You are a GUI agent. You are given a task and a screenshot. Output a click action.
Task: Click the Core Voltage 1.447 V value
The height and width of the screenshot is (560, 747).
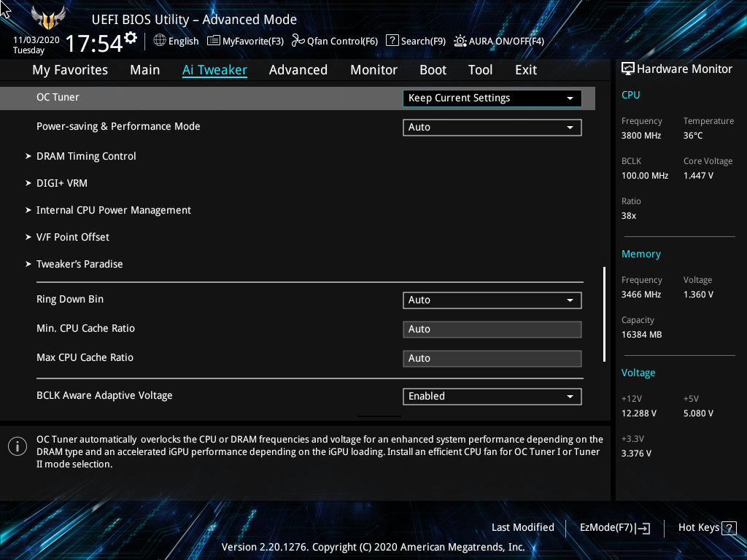698,176
